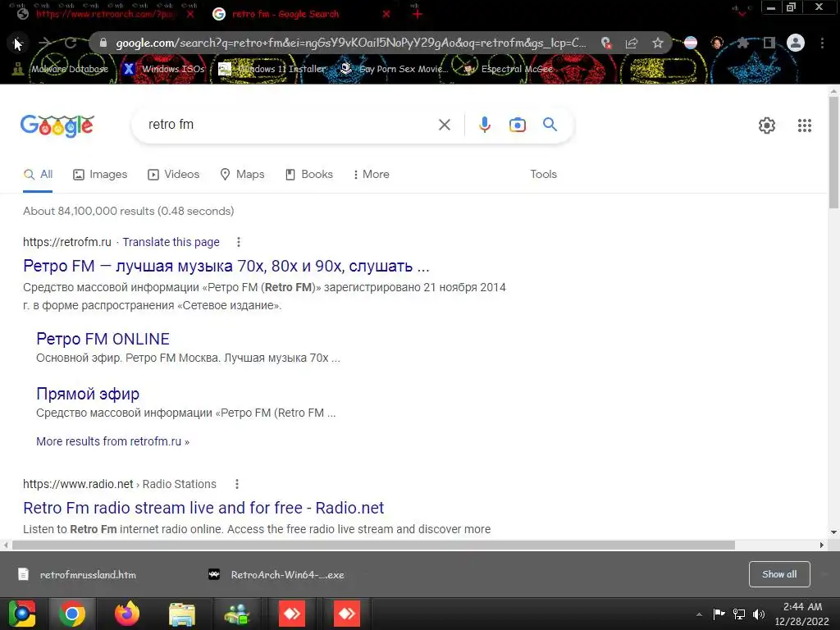Viewport: 840px width, 630px height.
Task: Open the Windows ISOs bookmark
Action: pos(164,69)
